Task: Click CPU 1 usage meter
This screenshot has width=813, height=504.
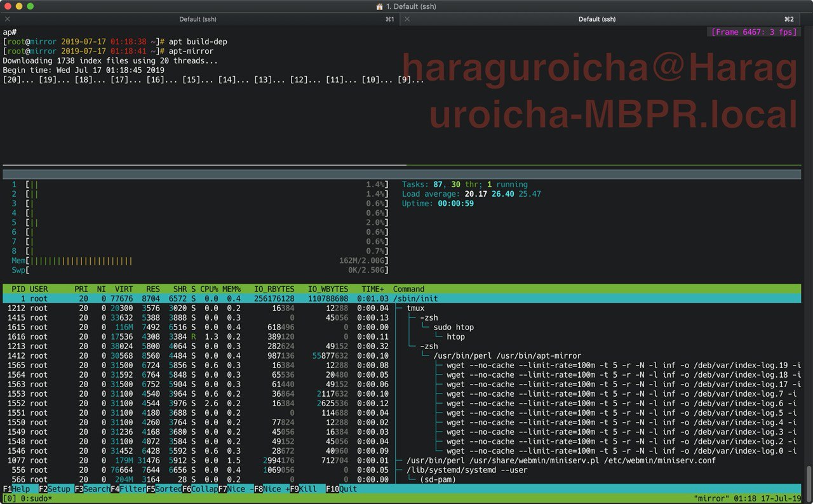Action: point(200,184)
